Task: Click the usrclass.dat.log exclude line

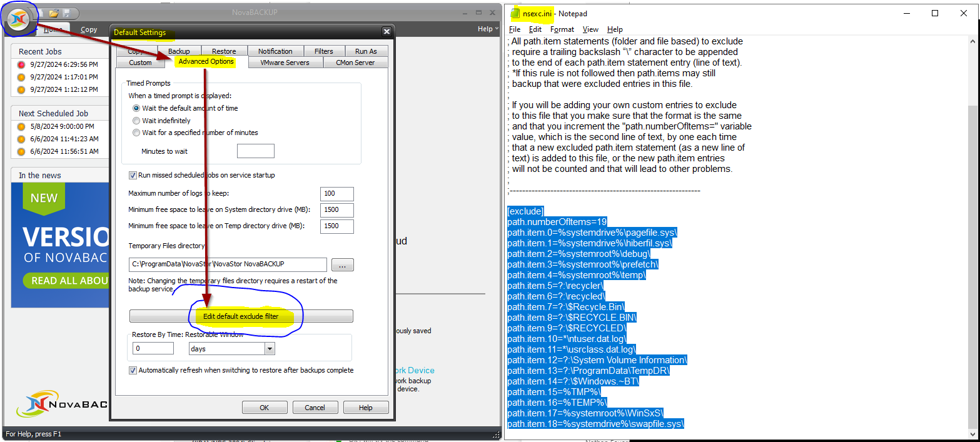Action: click(x=572, y=349)
